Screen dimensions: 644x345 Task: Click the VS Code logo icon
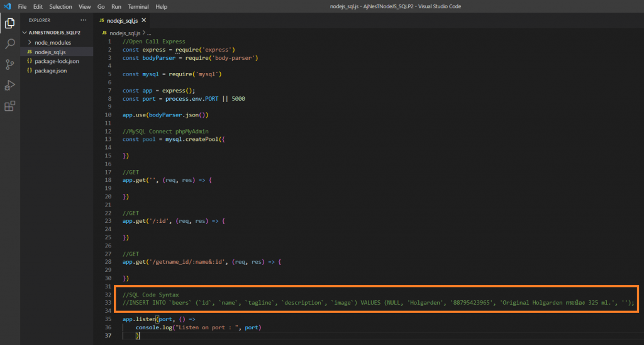pyautogui.click(x=7, y=6)
